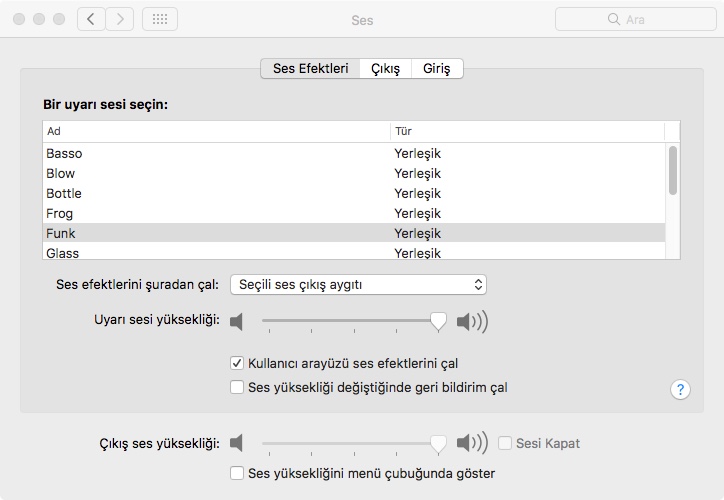Viewport: 724px width, 500px height.
Task: Click the help question mark button
Action: [x=681, y=389]
